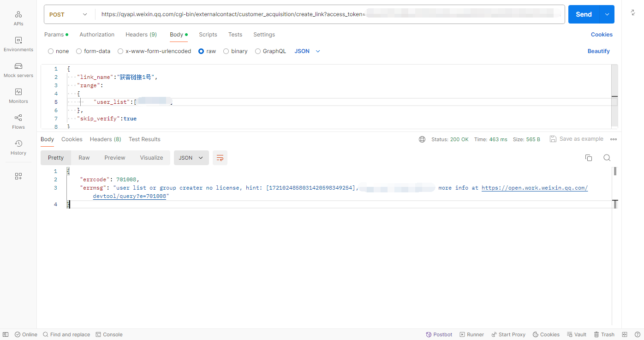Screen dimensions: 644x340
Task: Open Find and replace
Action: click(x=66, y=334)
